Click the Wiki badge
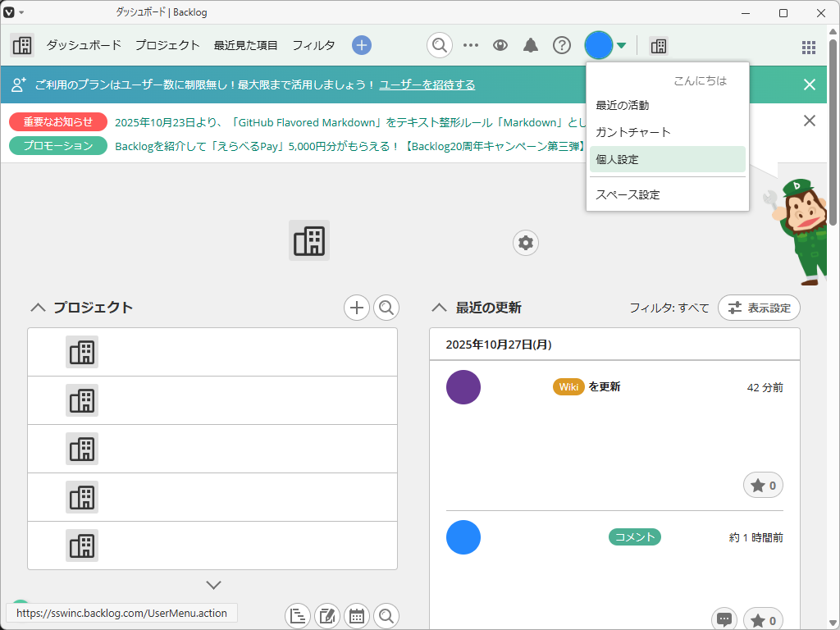 (568, 387)
